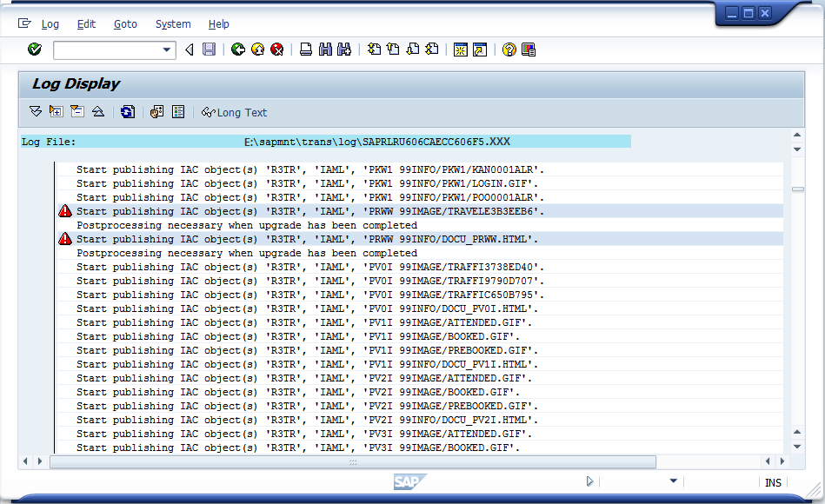Click the list legend icon before Long Text

point(178,111)
